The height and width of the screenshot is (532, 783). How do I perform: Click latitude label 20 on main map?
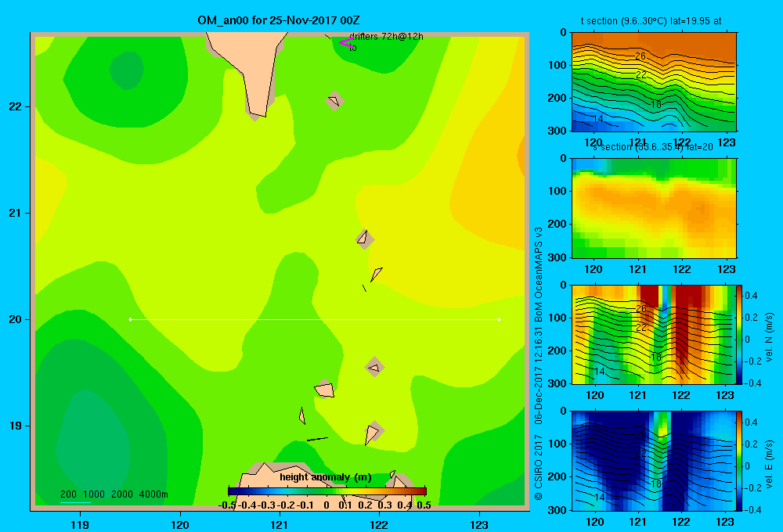click(x=16, y=319)
